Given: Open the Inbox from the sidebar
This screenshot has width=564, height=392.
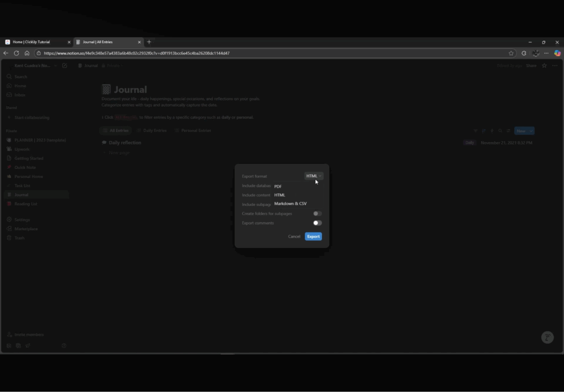Looking at the screenshot, I should coord(20,95).
